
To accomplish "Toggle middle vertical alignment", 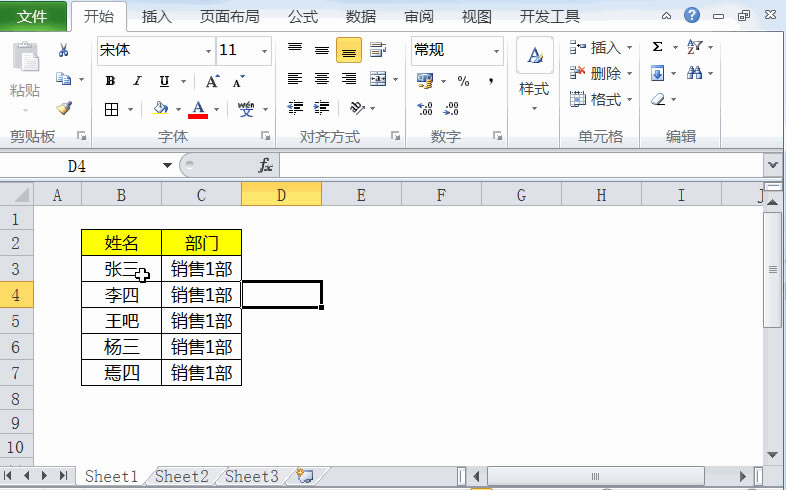I will (322, 50).
